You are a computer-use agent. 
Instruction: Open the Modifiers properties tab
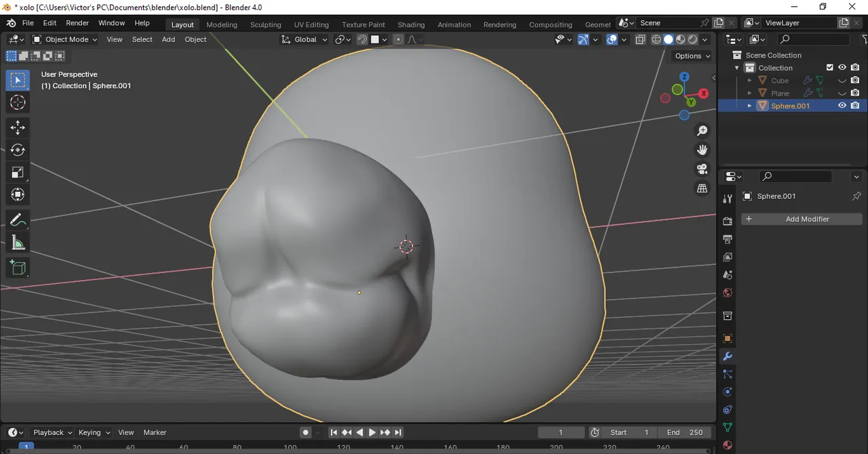pyautogui.click(x=728, y=356)
